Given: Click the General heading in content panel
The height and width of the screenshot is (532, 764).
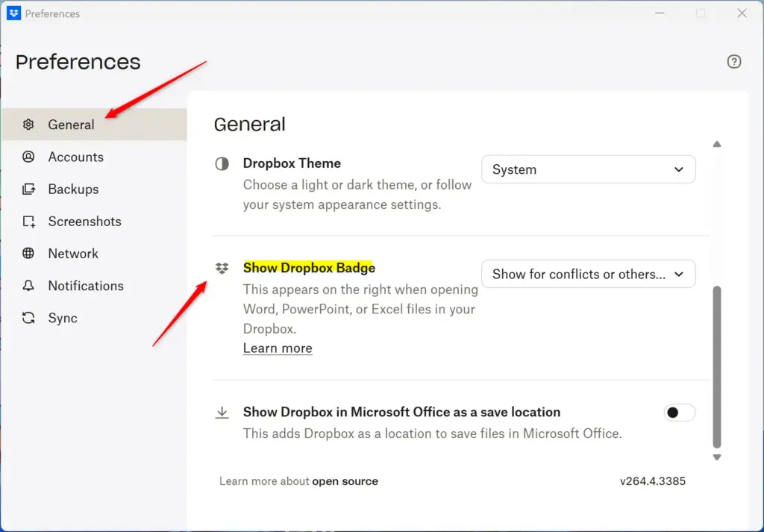Looking at the screenshot, I should (249, 124).
